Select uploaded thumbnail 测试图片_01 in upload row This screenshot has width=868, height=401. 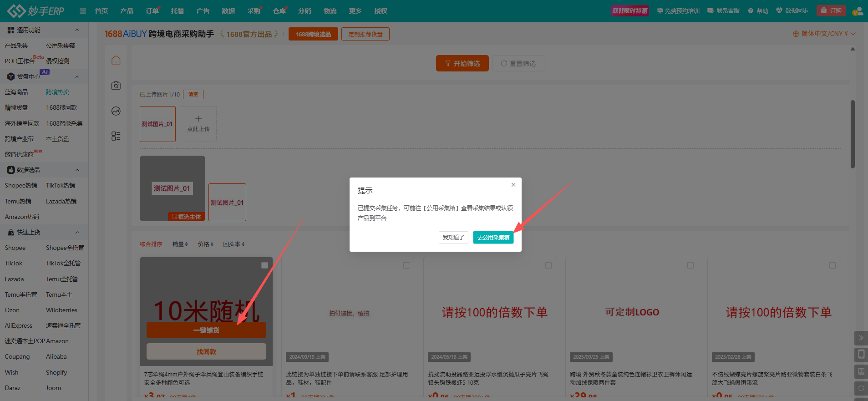click(x=157, y=124)
